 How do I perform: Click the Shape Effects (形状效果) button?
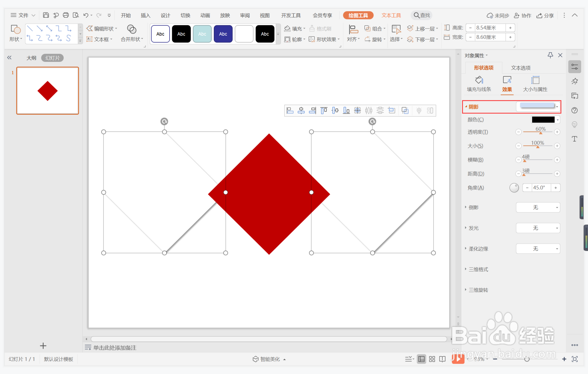[324, 39]
